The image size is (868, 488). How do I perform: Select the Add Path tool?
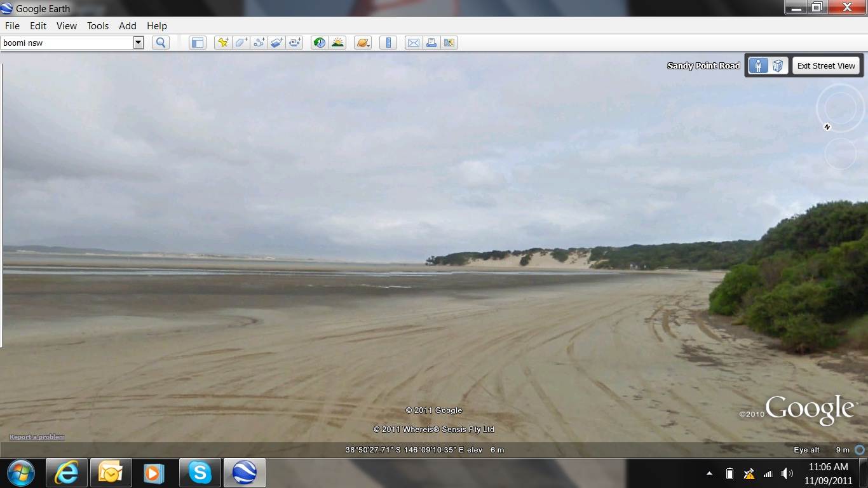pyautogui.click(x=259, y=43)
